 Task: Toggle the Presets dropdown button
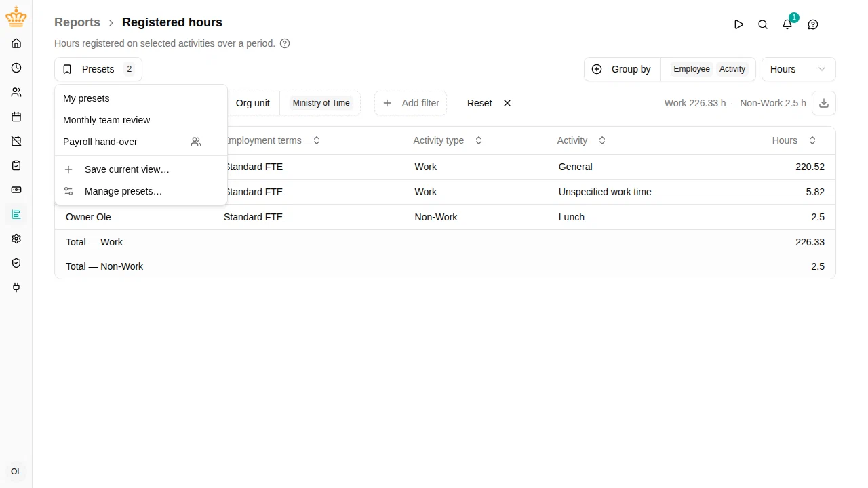click(98, 69)
